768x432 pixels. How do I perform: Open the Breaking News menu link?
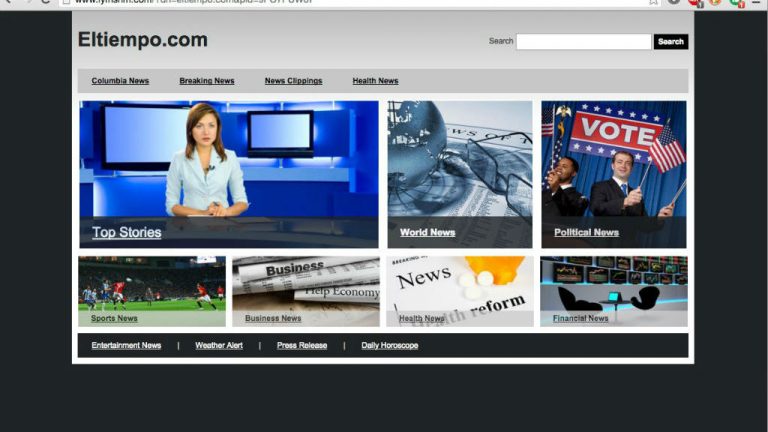(207, 81)
